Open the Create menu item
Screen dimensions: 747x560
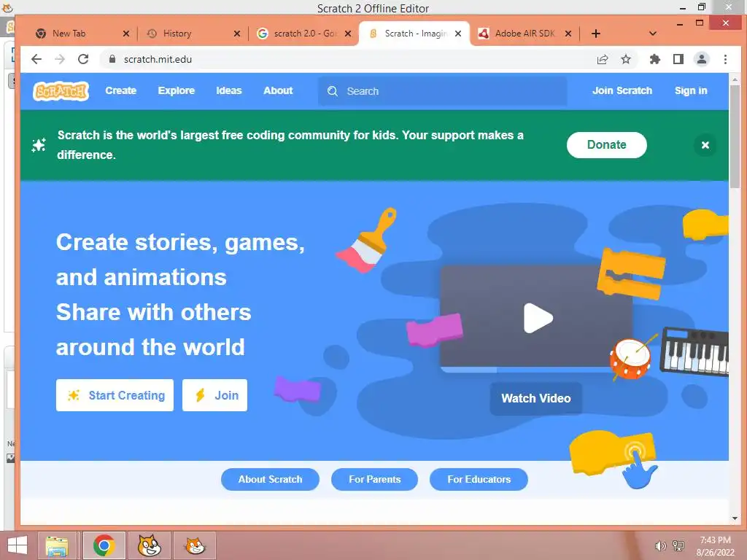(x=121, y=90)
